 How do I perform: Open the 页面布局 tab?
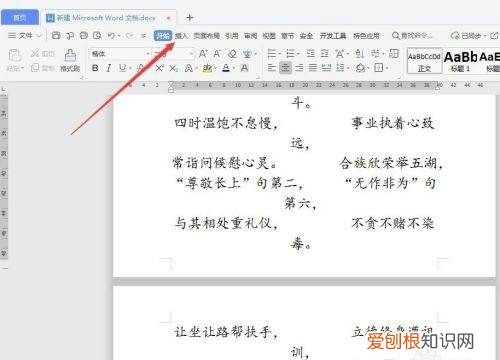click(207, 35)
